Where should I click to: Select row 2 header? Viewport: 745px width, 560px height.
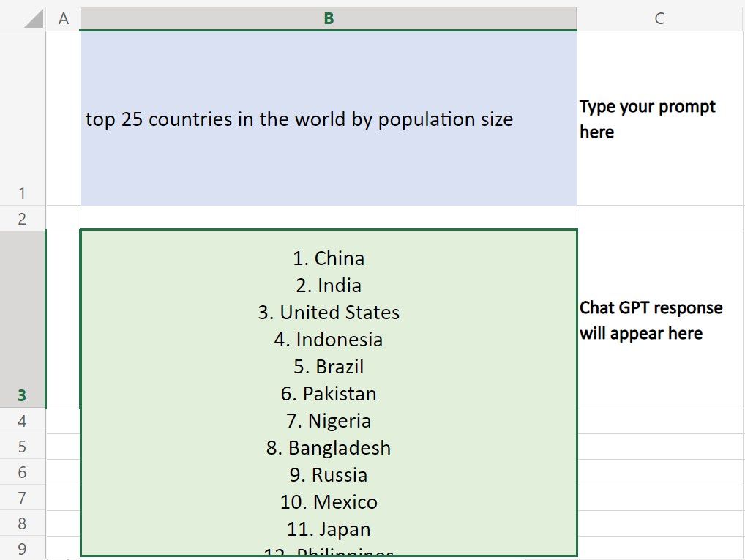point(23,219)
